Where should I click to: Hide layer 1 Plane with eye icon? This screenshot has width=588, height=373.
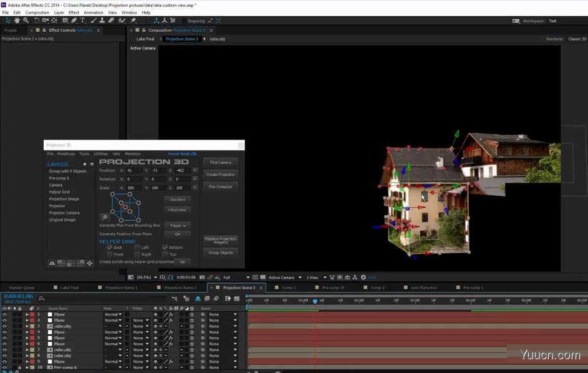click(x=4, y=314)
